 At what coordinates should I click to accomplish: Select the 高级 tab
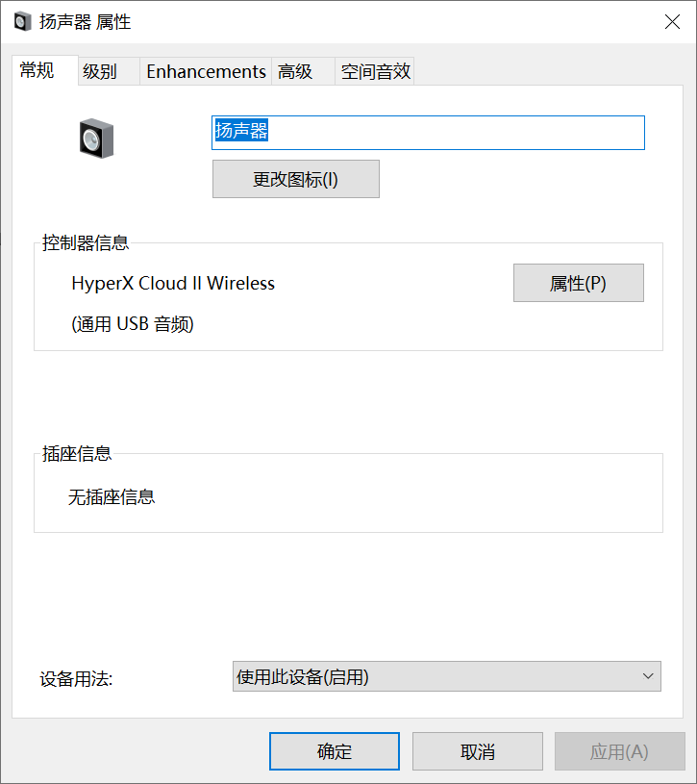[x=295, y=71]
